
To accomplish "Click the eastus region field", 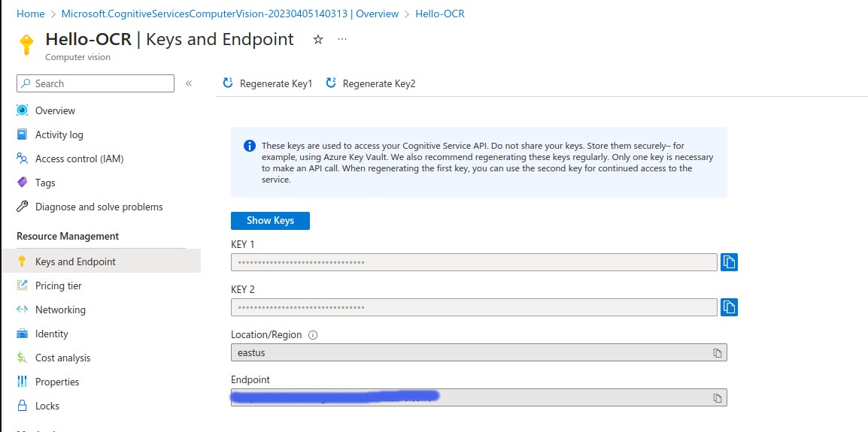I will (479, 352).
